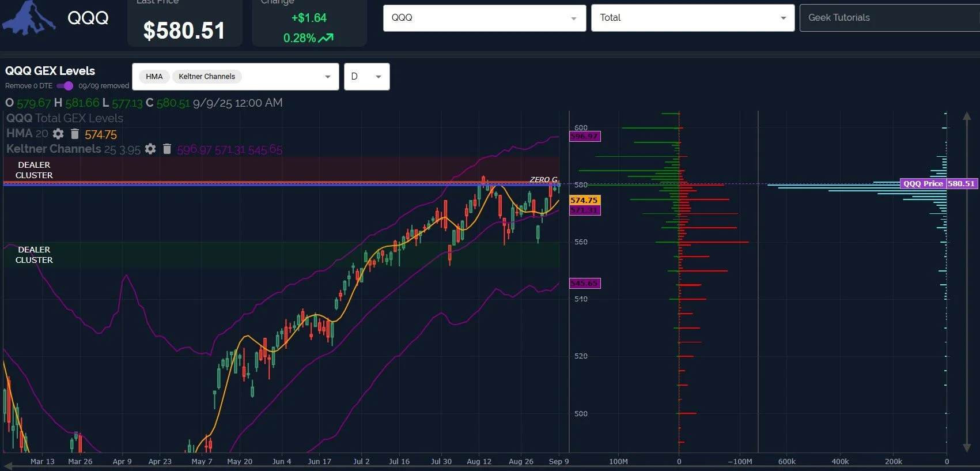
Task: Click the 200k volume axis label
Action: [x=893, y=461]
